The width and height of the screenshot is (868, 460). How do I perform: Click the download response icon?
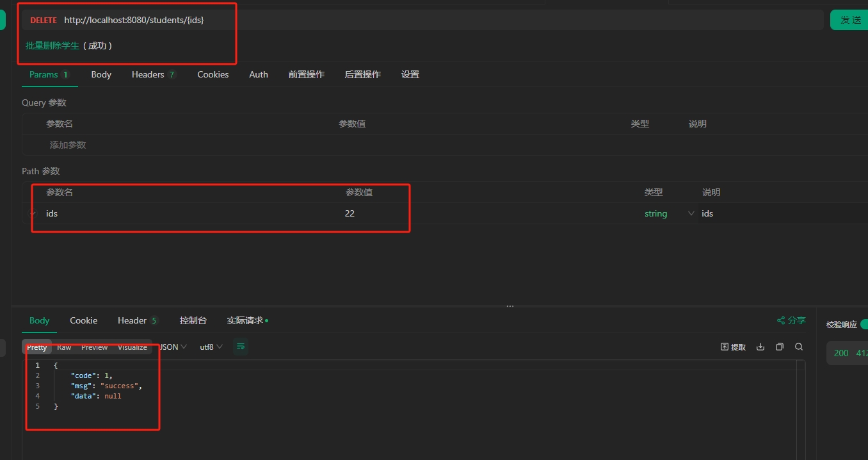click(x=760, y=347)
